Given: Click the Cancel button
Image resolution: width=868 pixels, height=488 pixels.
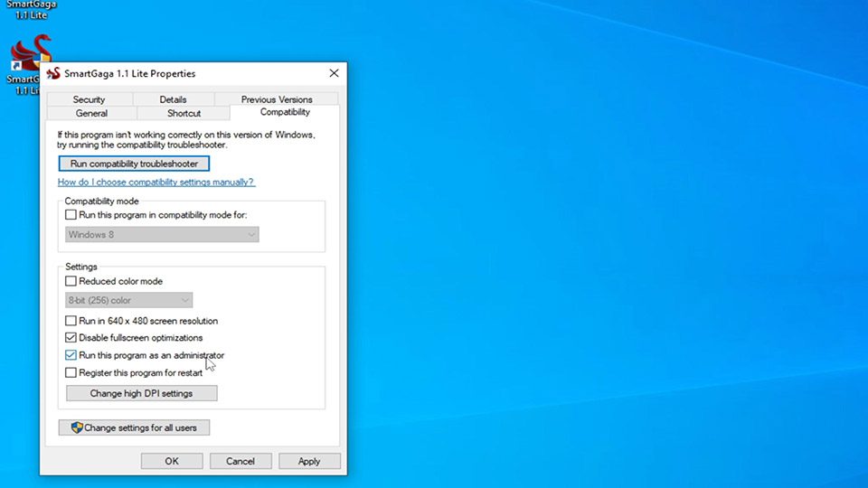Looking at the screenshot, I should [241, 461].
